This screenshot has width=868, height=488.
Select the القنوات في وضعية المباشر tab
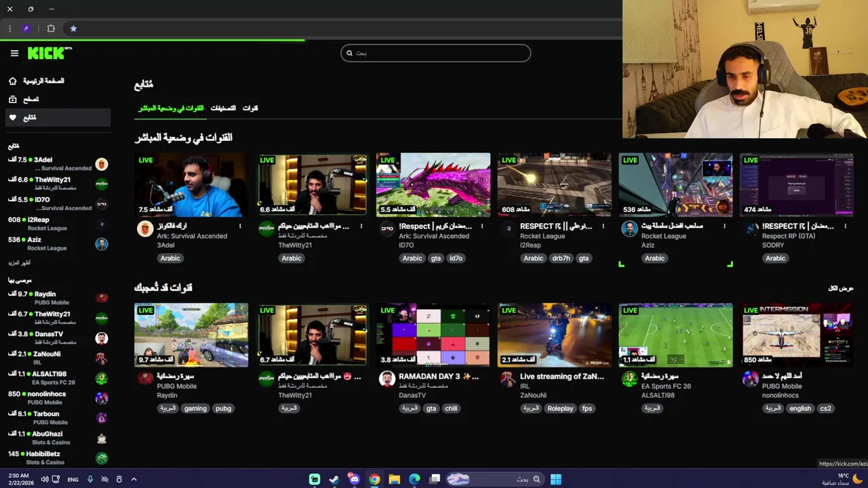[171, 108]
